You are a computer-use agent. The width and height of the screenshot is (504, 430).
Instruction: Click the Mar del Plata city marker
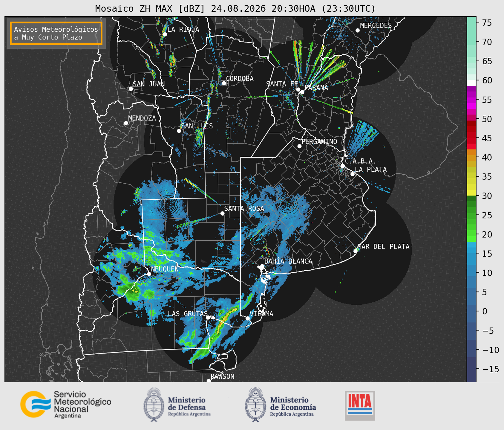pos(356,251)
